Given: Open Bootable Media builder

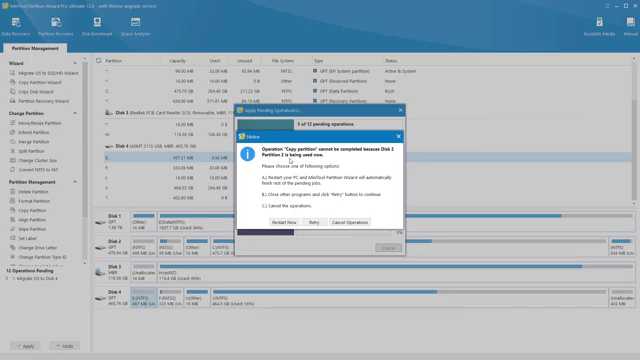Looking at the screenshot, I should click(599, 27).
